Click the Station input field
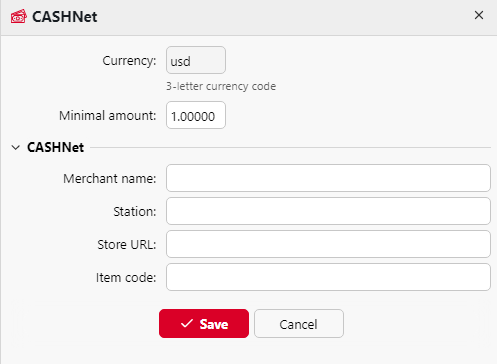 tap(328, 211)
